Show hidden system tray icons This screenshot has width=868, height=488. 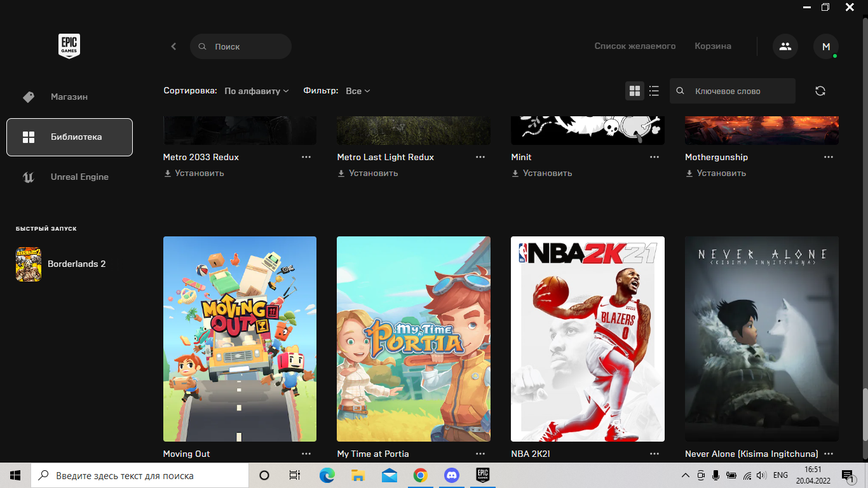685,475
